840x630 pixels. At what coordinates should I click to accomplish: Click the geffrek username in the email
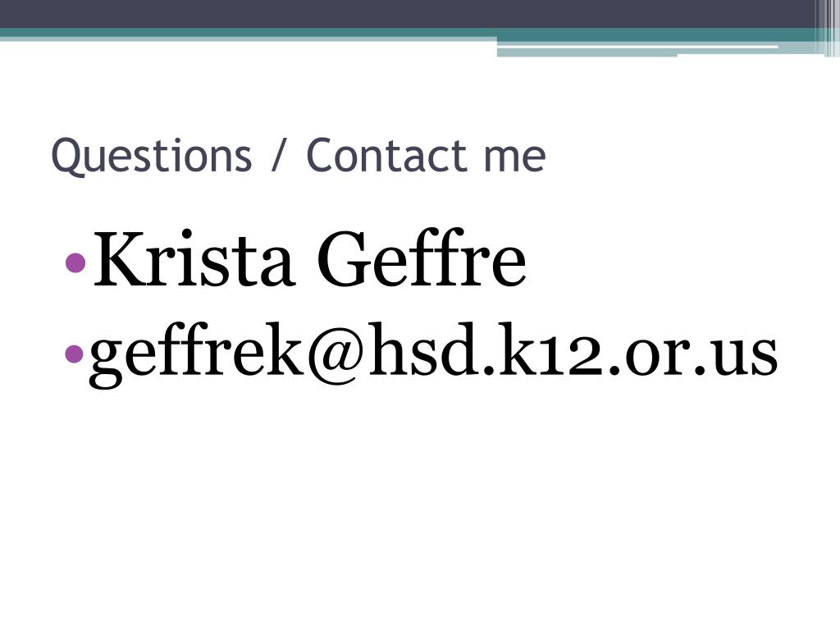196,354
